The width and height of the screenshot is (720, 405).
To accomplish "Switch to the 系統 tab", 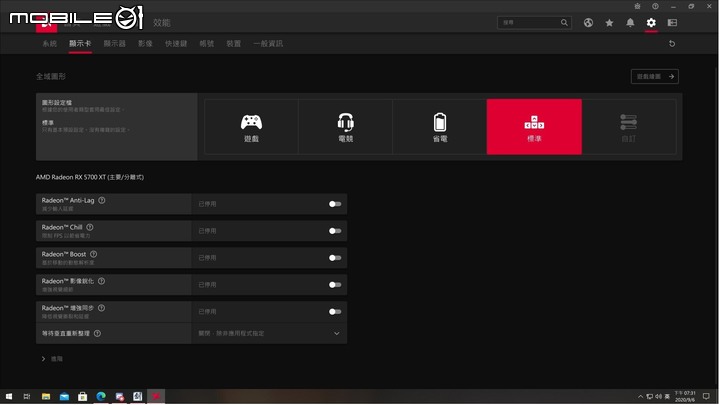I will click(50, 44).
